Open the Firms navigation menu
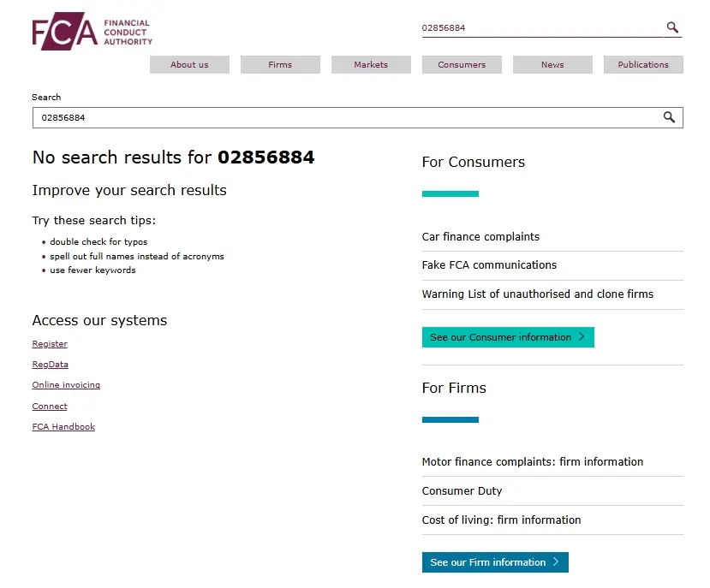The height and width of the screenshot is (588, 710). point(280,65)
